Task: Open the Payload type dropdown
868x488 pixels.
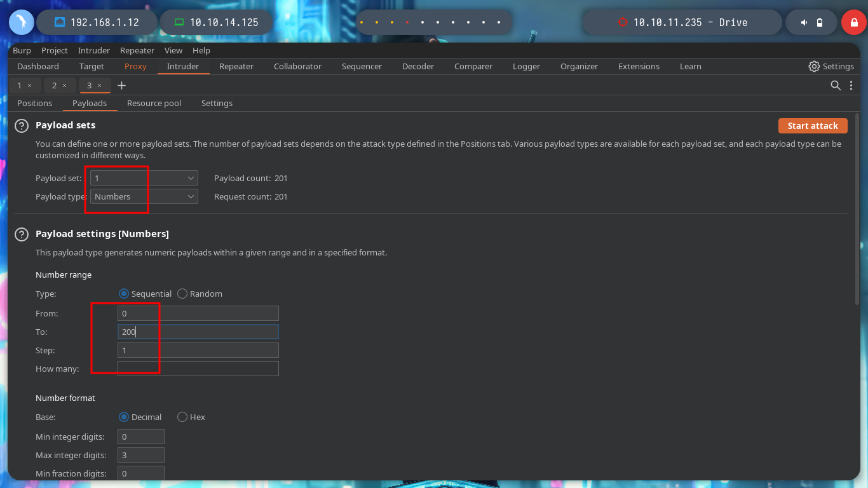Action: point(144,197)
